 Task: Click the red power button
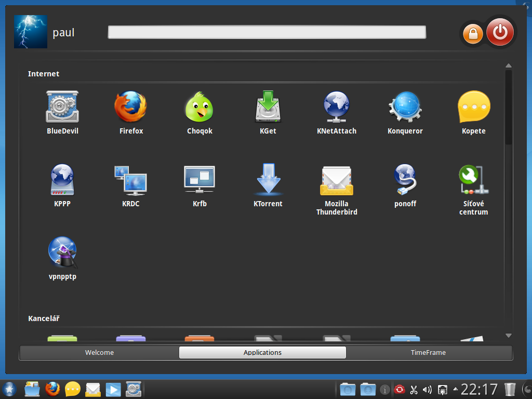[x=500, y=32]
